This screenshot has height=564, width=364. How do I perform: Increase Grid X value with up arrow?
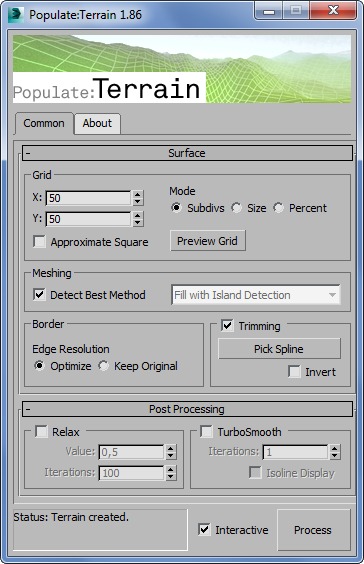(138, 194)
